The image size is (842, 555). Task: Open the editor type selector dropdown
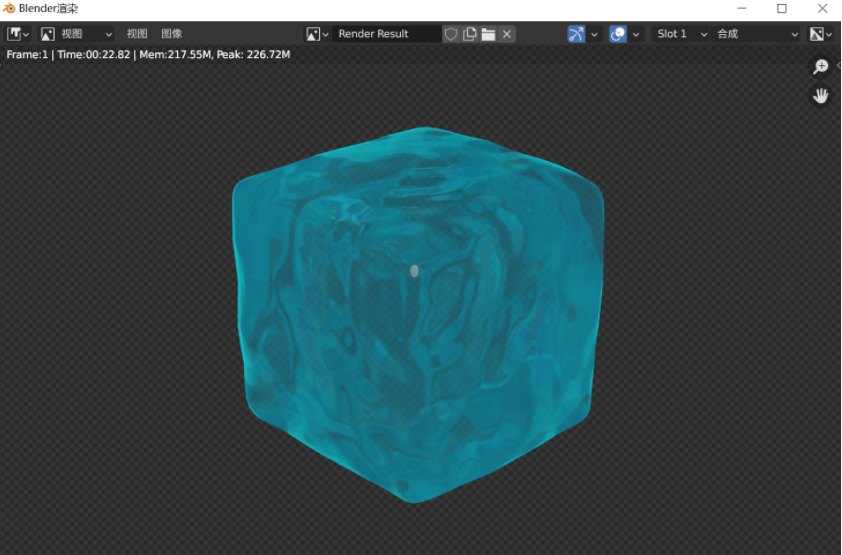tap(18, 34)
